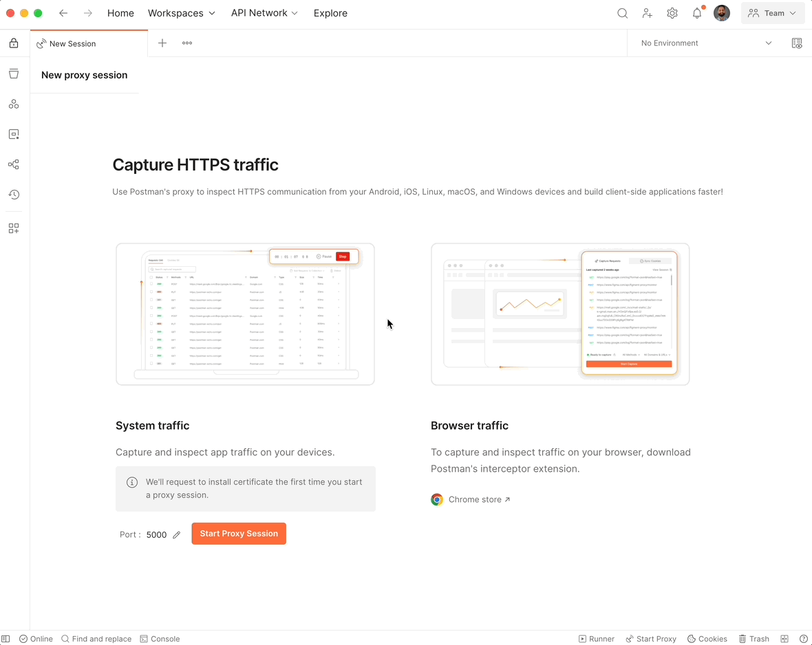812x645 pixels.
Task: Open the Console from the status bar
Action: pyautogui.click(x=160, y=639)
